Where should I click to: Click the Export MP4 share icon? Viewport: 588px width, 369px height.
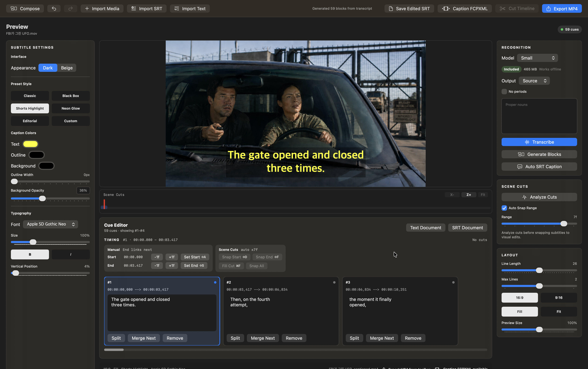pyautogui.click(x=549, y=9)
